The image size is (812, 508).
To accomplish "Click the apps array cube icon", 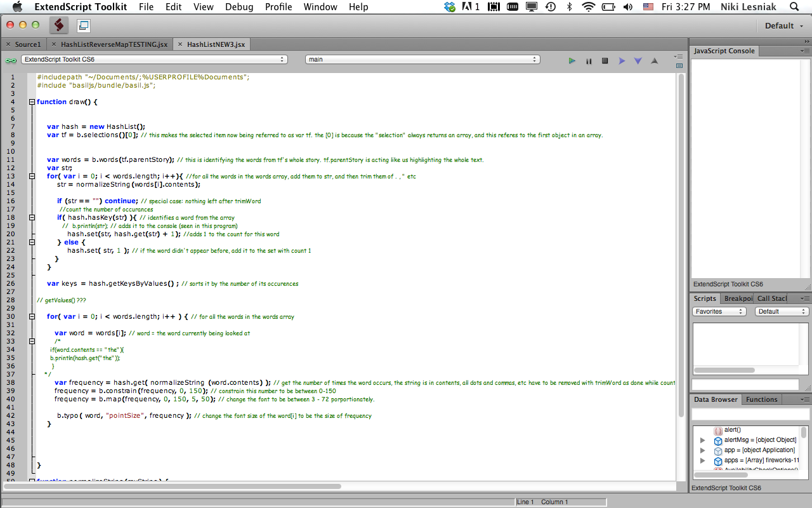I will click(x=718, y=461).
